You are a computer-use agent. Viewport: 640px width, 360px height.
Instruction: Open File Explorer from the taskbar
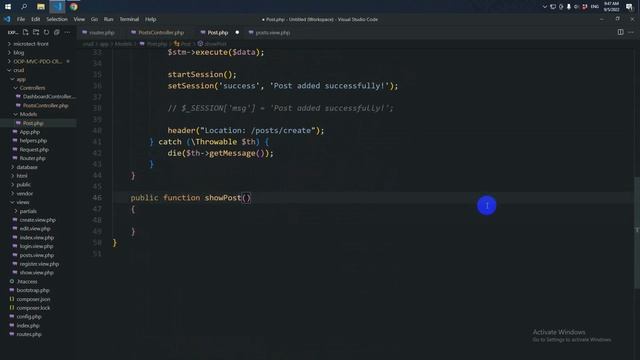point(41,7)
